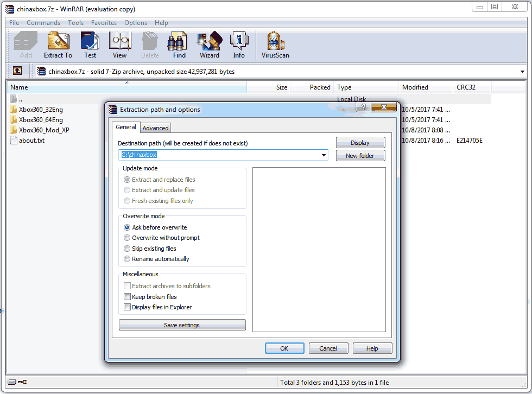Click the dialog question mark help icon
This screenshot has width=532, height=394.
point(363,107)
